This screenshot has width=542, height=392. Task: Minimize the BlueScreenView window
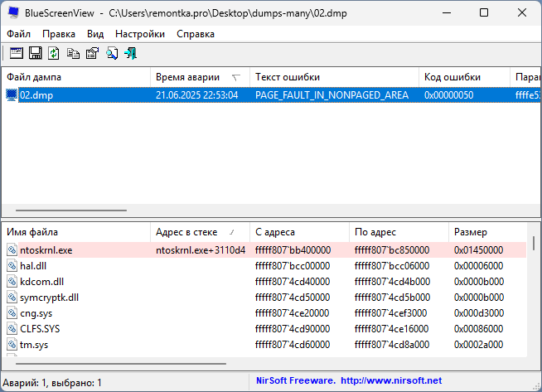pos(447,12)
